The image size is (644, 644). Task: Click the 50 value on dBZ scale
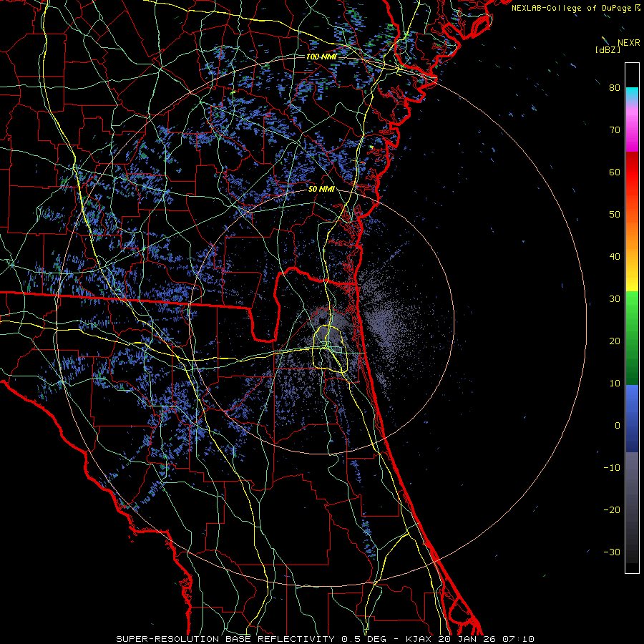615,215
